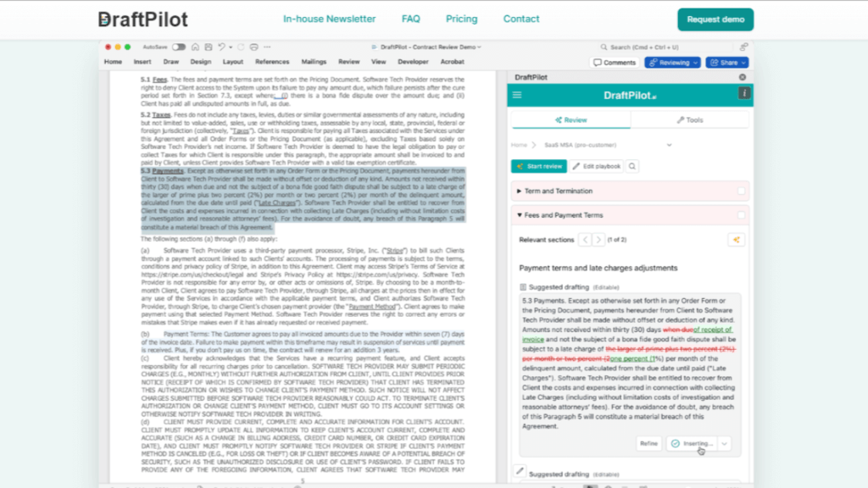Collapse the Fees and Payment Terms section

click(520, 215)
